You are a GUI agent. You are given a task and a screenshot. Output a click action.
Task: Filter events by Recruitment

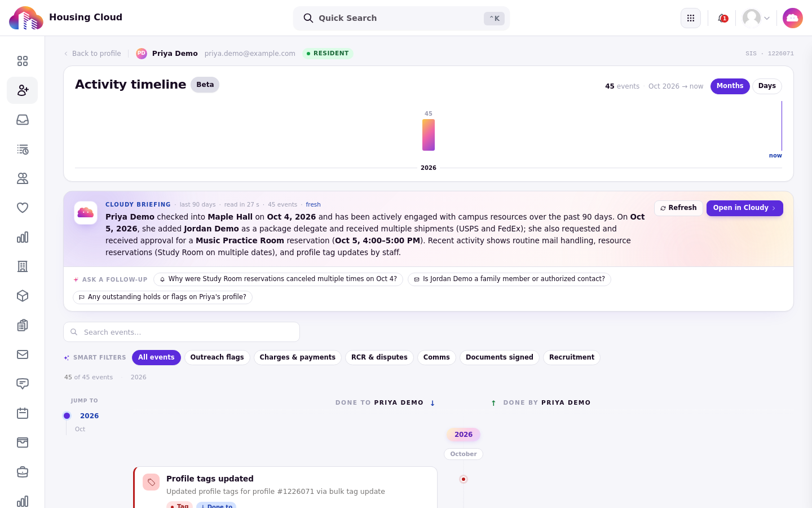tap(571, 358)
